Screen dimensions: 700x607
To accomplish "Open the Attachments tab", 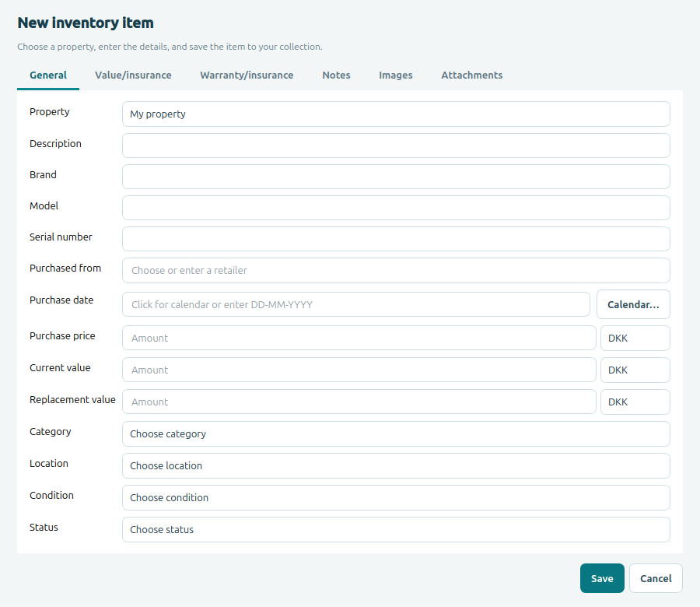I will (472, 75).
